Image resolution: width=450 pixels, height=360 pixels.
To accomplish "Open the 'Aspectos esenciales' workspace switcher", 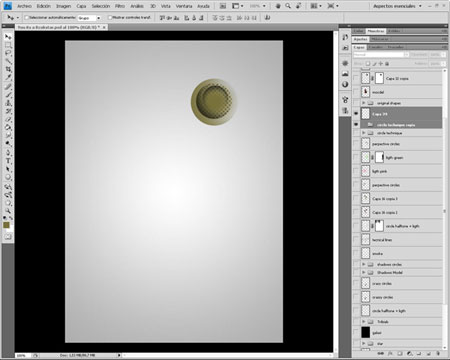I will pyautogui.click(x=397, y=6).
